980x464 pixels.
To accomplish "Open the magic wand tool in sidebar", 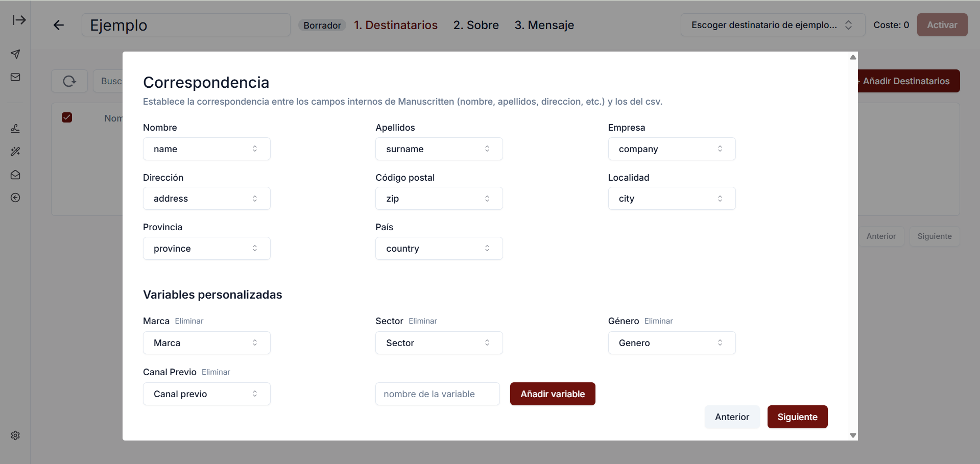I will pos(15,152).
